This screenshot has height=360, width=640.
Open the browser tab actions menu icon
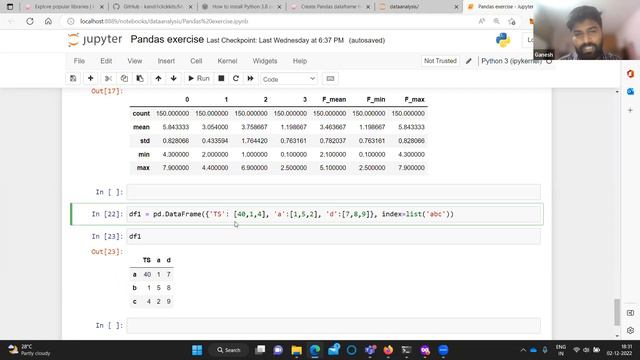pyautogui.click(x=10, y=7)
